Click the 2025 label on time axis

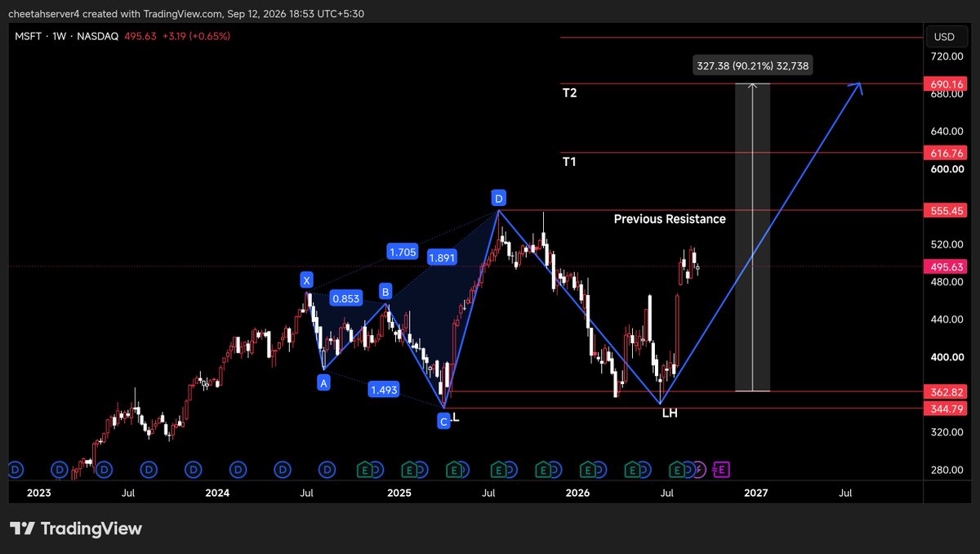(x=399, y=493)
